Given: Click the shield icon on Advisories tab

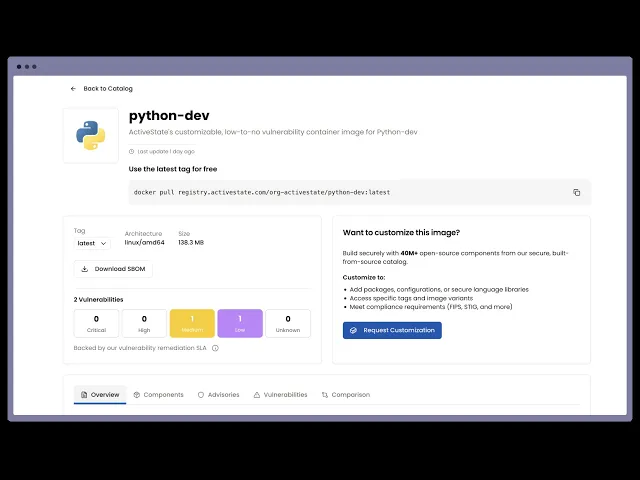Looking at the screenshot, I should pos(201,395).
